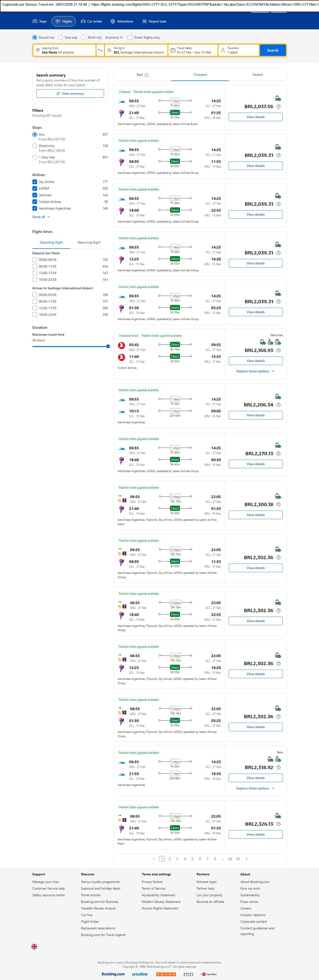Select the Direct only stops radio button
Screen dimensions: 319x980
coord(35,146)
